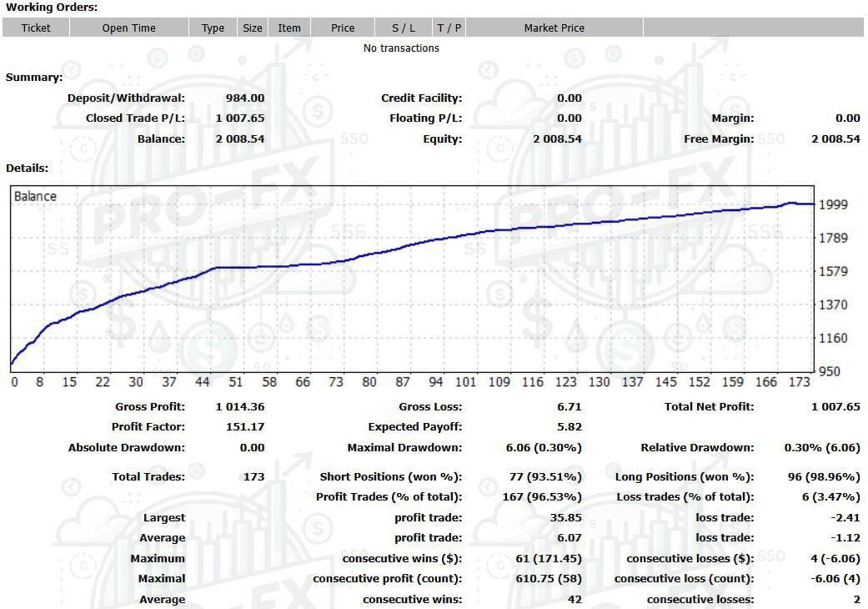The width and height of the screenshot is (868, 609).
Task: Click trade number 101 on chart axis
Action: [465, 382]
